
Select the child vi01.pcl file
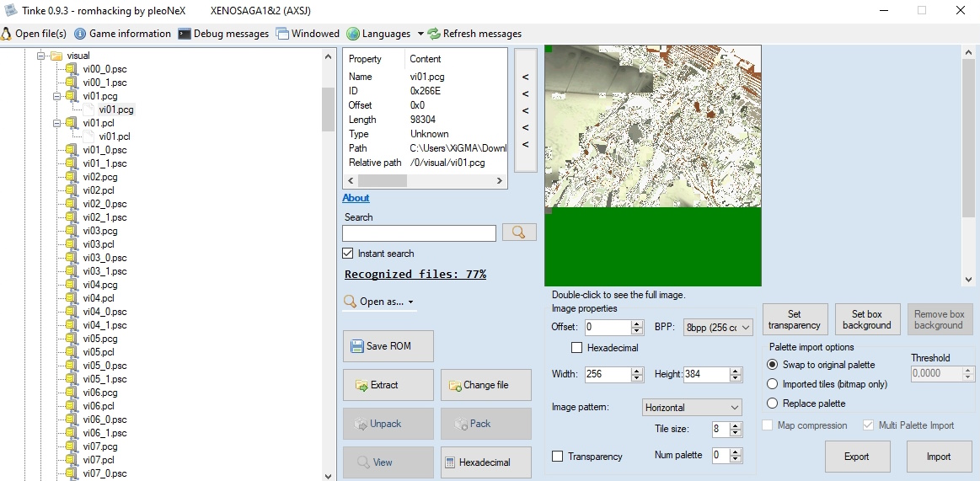115,136
